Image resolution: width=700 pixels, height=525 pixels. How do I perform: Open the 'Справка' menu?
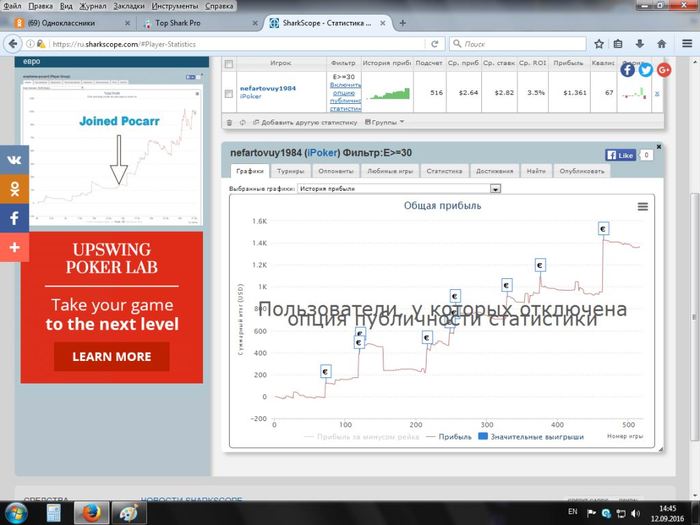point(219,6)
